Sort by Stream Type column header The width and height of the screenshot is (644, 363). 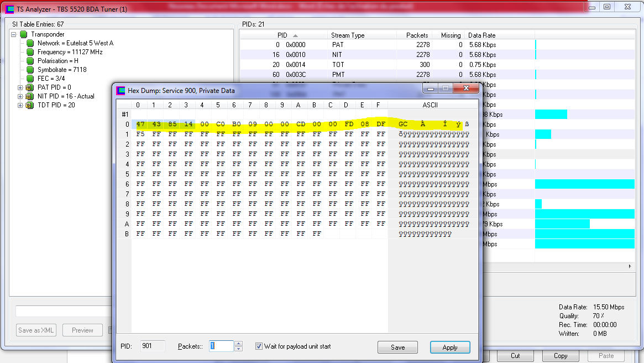click(348, 35)
